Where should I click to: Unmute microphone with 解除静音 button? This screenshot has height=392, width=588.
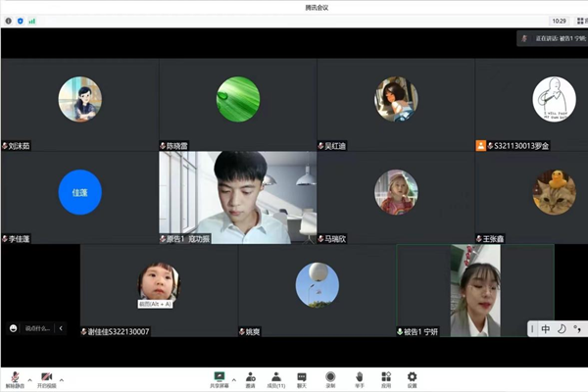coord(15,377)
